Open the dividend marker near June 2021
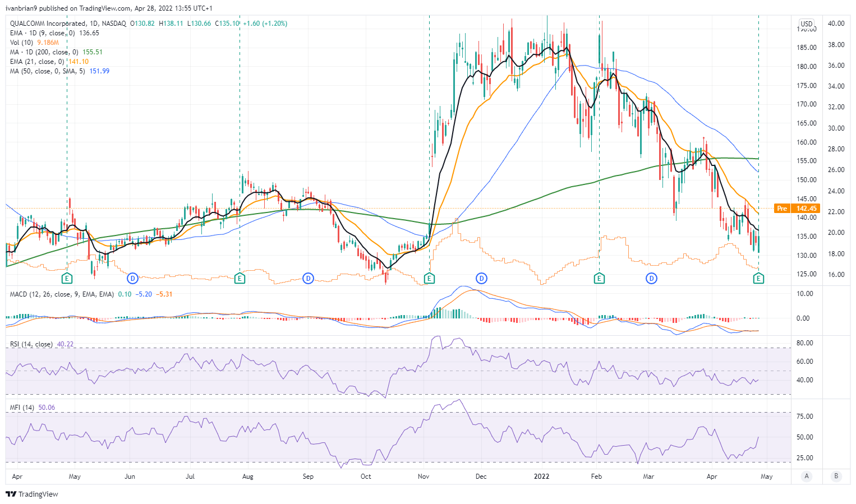The image size is (856, 504). [x=132, y=278]
